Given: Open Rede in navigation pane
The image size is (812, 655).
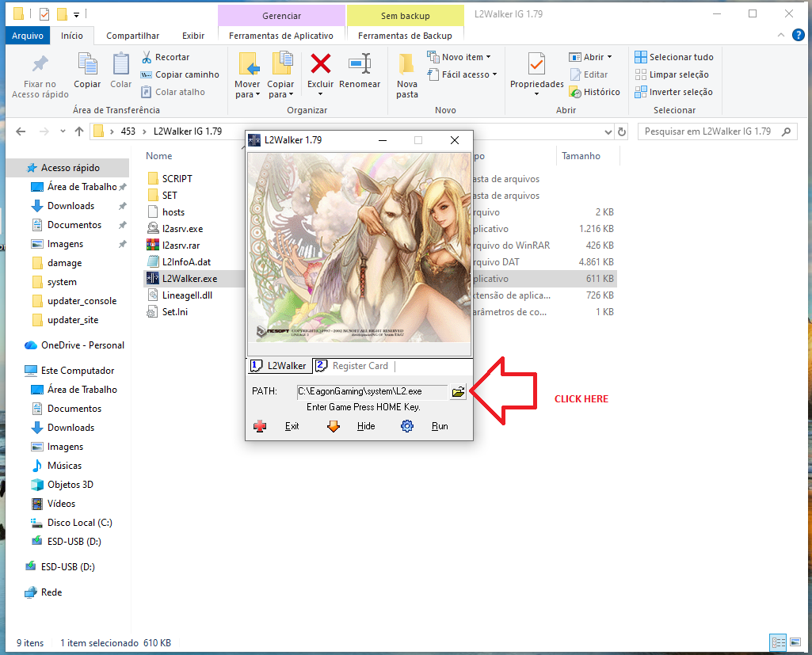Looking at the screenshot, I should point(51,592).
